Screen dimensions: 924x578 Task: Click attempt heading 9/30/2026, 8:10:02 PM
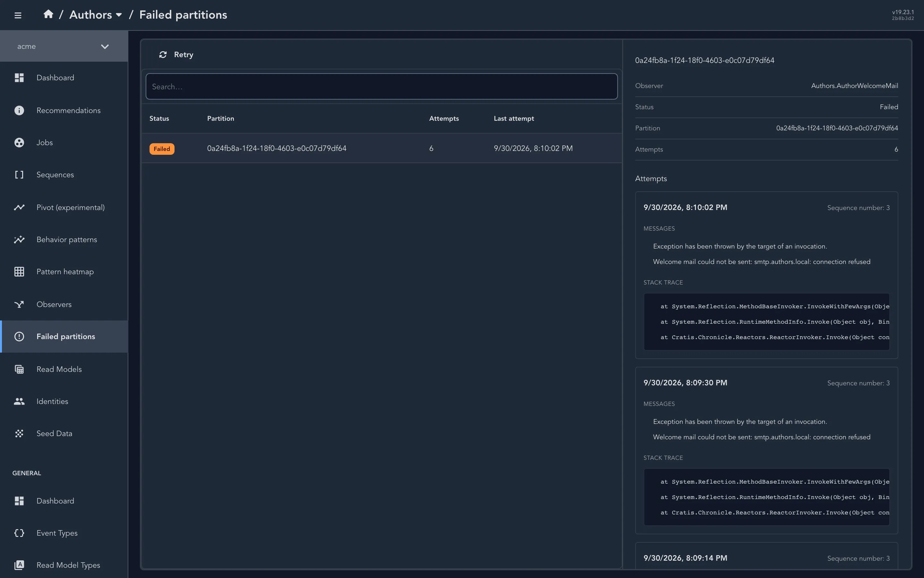point(685,207)
